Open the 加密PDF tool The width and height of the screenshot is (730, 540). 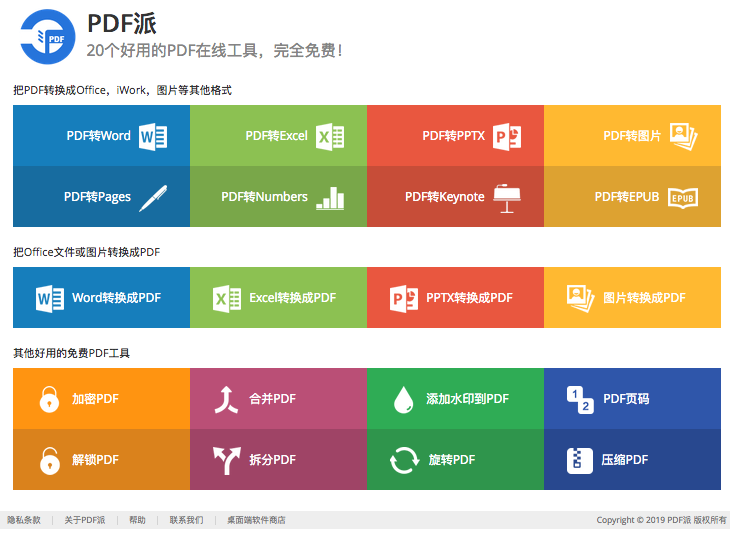[101, 398]
